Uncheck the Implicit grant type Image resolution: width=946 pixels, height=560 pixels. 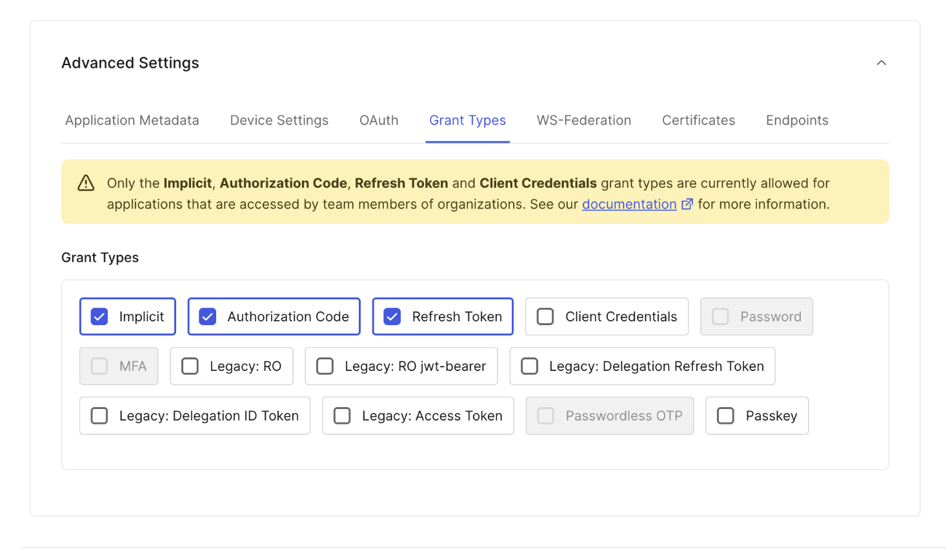[99, 316]
